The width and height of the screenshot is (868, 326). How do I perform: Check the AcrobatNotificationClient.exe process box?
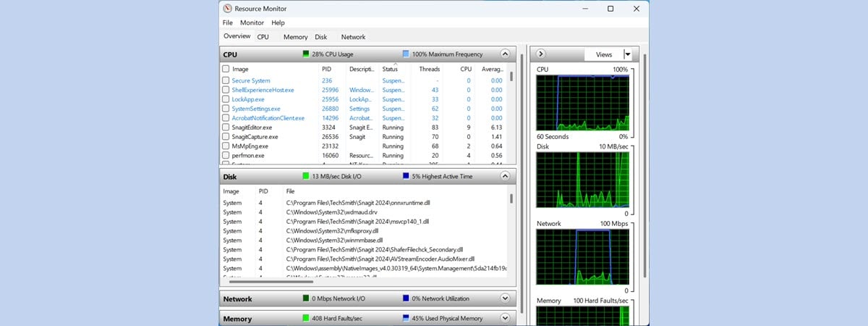[226, 118]
